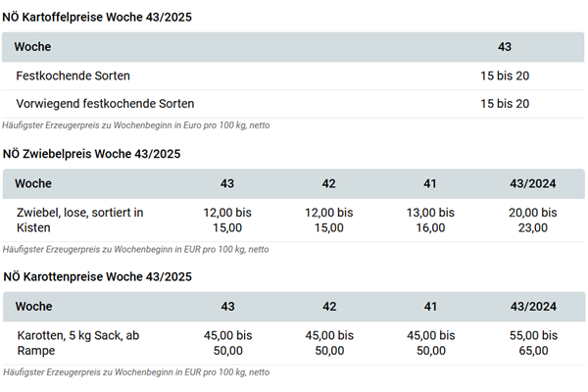Click the price value for Vorwiegend festkochende Sorten

tap(505, 104)
